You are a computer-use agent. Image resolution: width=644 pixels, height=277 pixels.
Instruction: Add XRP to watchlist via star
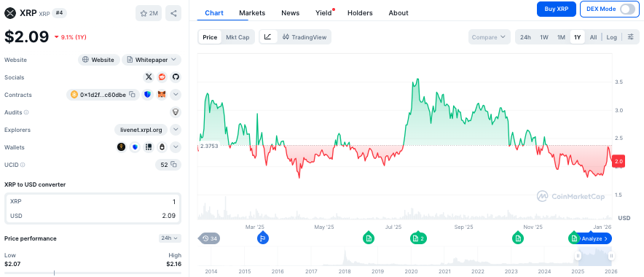149,13
